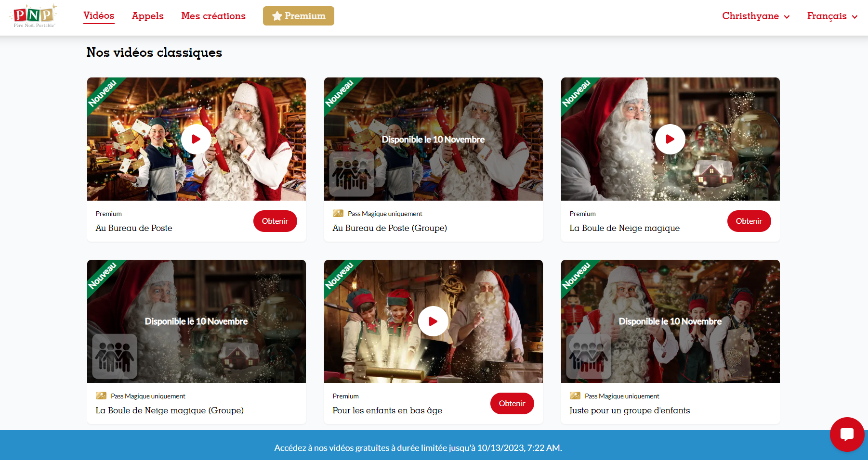Open La Boule de Neige magique (Groupe) thumbnail
This screenshot has height=460, width=868.
click(197, 321)
